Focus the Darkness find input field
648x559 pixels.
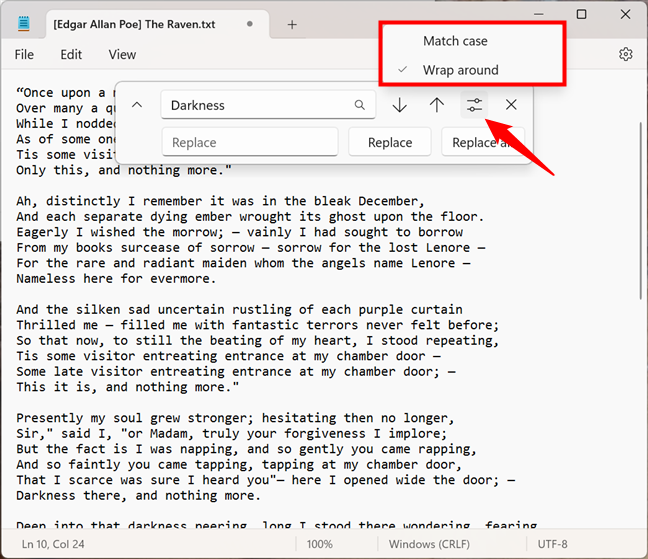pyautogui.click(x=268, y=105)
